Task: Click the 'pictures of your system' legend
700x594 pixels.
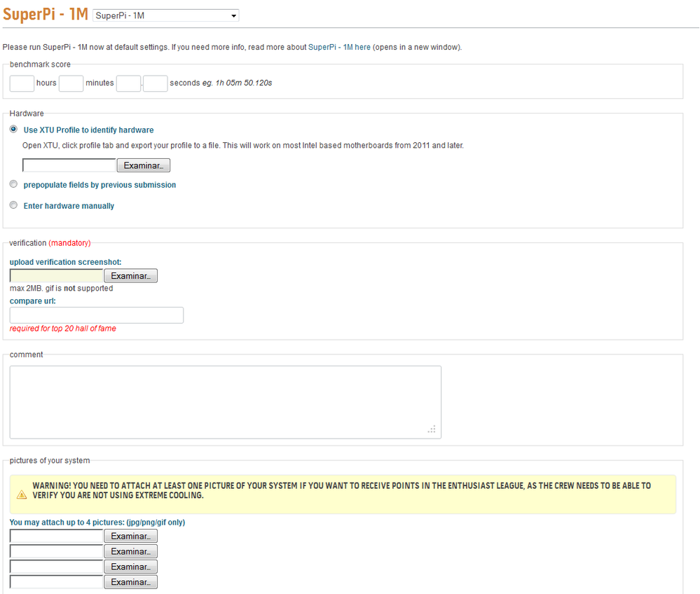Action: point(50,461)
